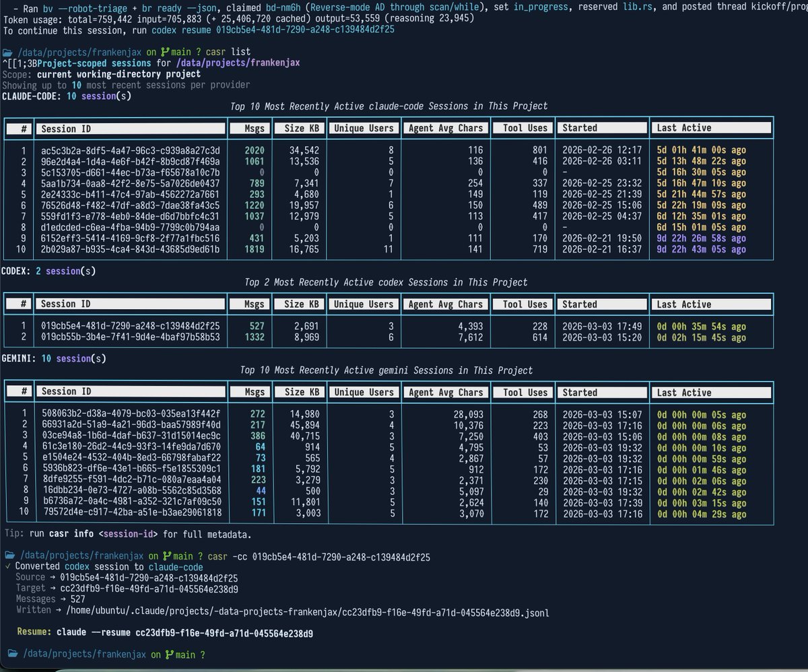Click the tip text 'casr info <session-id>'
Viewport: 808px width, 672px height.
pos(102,535)
